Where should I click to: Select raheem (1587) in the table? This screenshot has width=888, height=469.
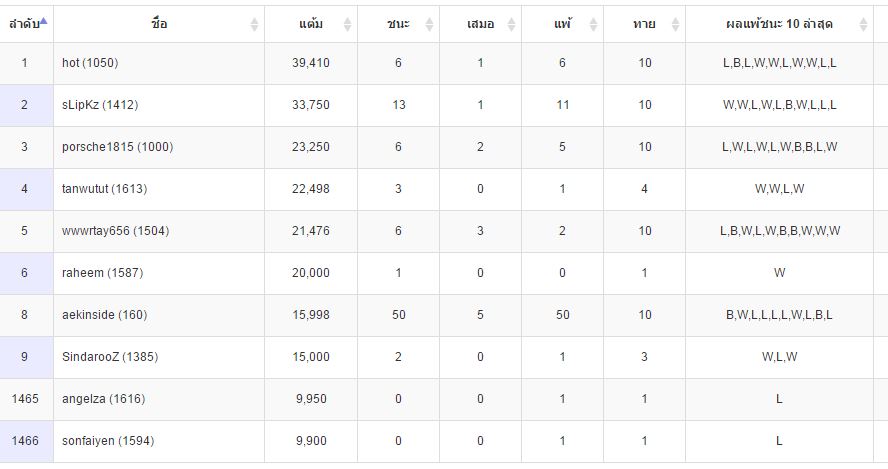pyautogui.click(x=103, y=272)
